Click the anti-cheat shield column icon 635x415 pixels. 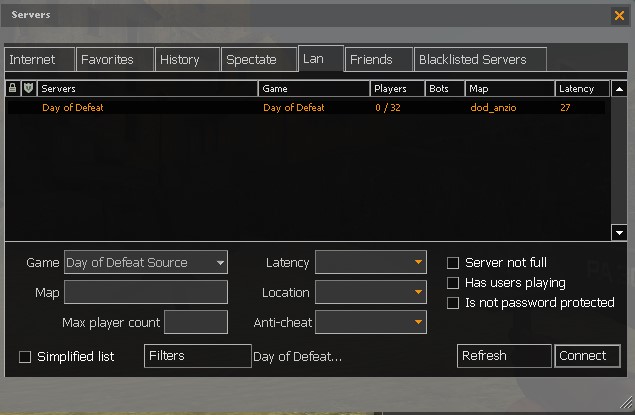click(x=28, y=89)
